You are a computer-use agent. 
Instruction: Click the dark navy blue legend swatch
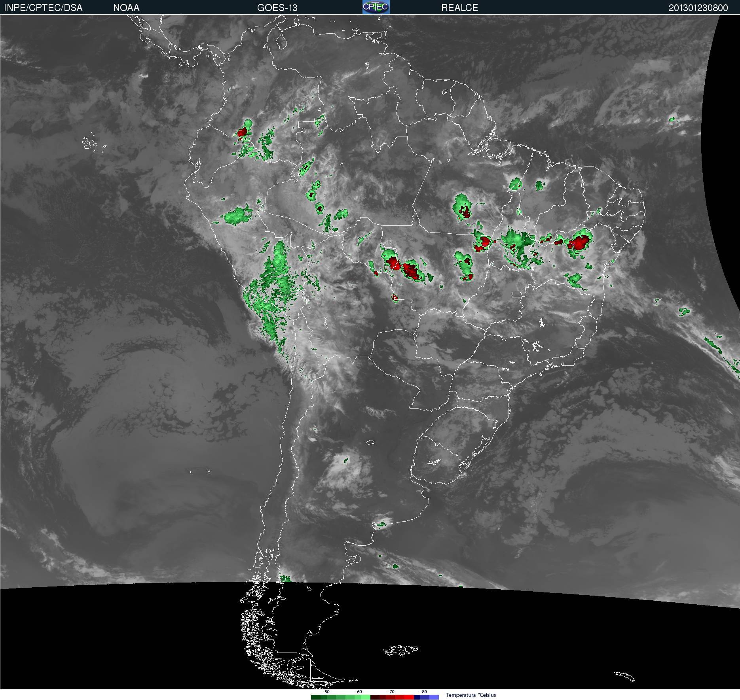(417, 697)
